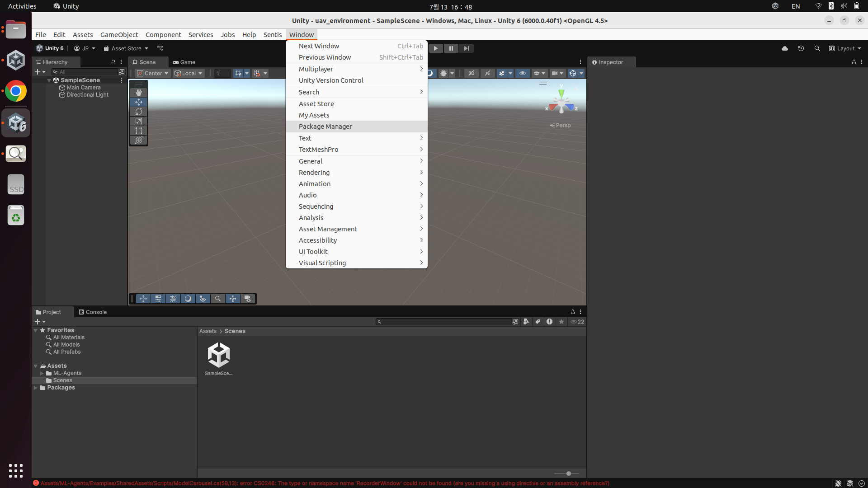Switch to the Console tab
This screenshot has width=868, height=488.
click(x=93, y=312)
